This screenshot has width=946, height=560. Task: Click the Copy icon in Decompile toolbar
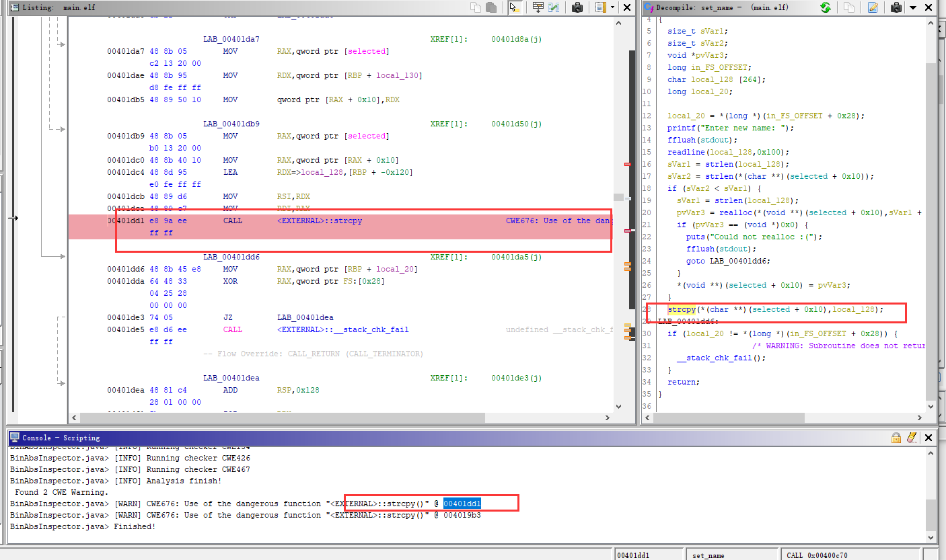(x=849, y=7)
